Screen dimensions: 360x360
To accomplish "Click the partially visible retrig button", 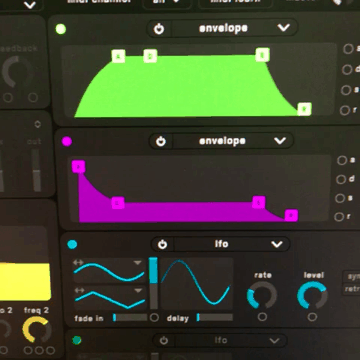I will (x=351, y=289).
